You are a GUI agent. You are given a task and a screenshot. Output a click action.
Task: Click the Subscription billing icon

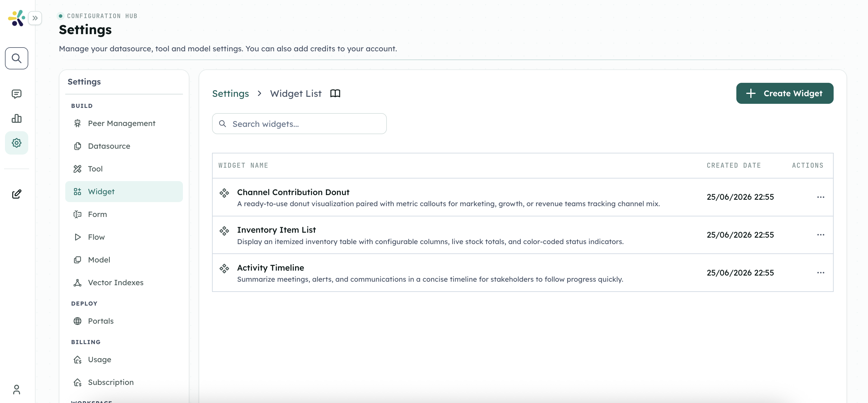pos(77,382)
